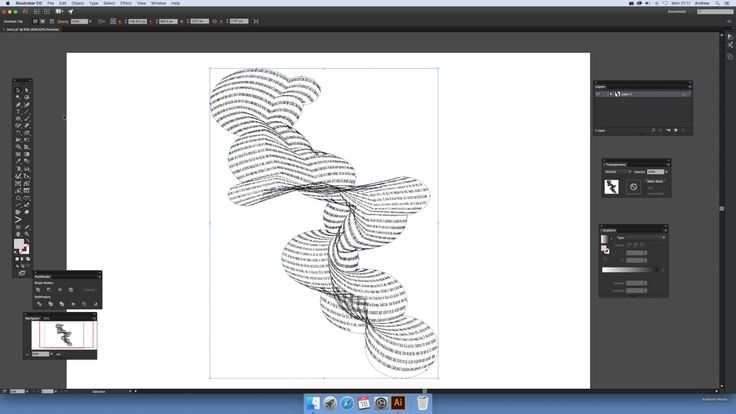This screenshot has height=414, width=736.
Task: Expand Layer 1 disclosure triangle
Action: (x=611, y=94)
